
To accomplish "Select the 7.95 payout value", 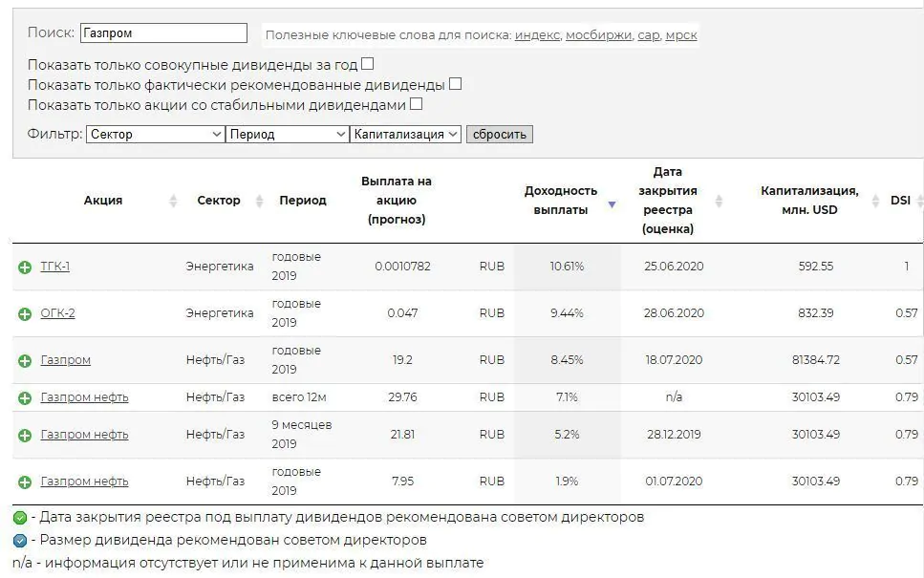I will tap(402, 482).
